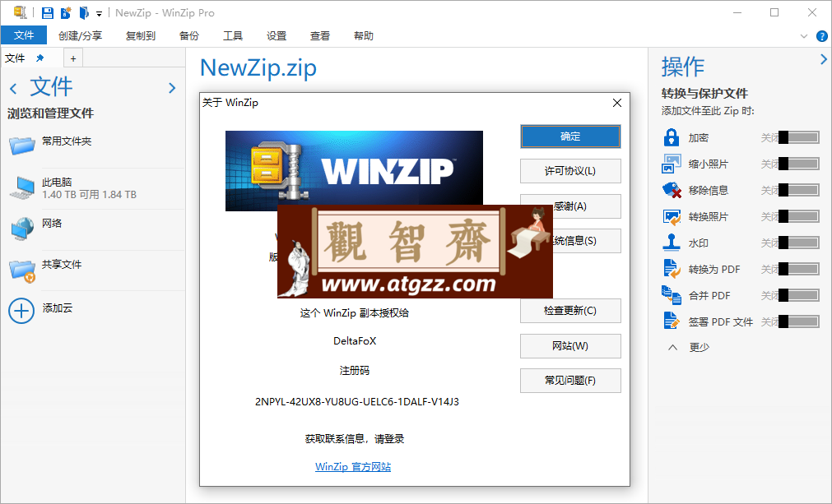Click the 签署 PDF 文件 icon
This screenshot has height=504, width=832.
[x=672, y=321]
